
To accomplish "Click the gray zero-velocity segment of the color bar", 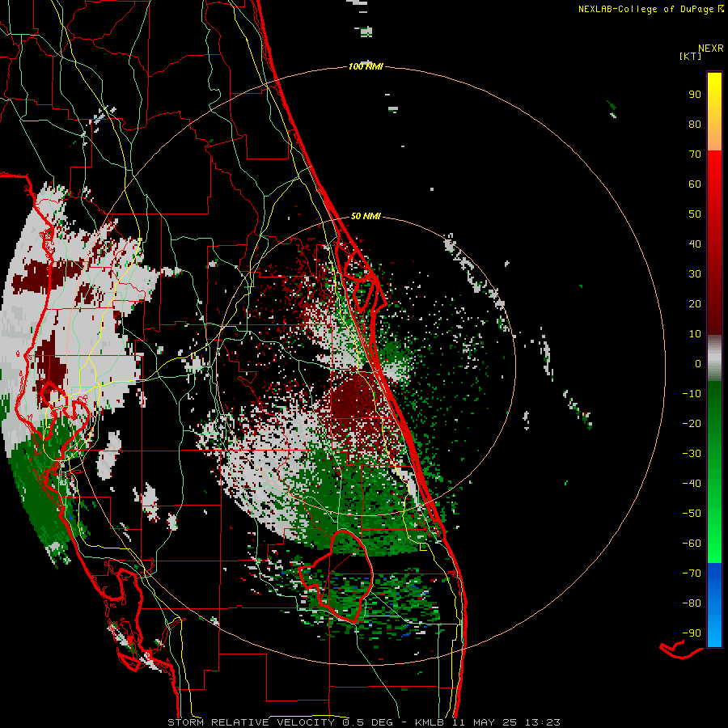I will (x=714, y=358).
